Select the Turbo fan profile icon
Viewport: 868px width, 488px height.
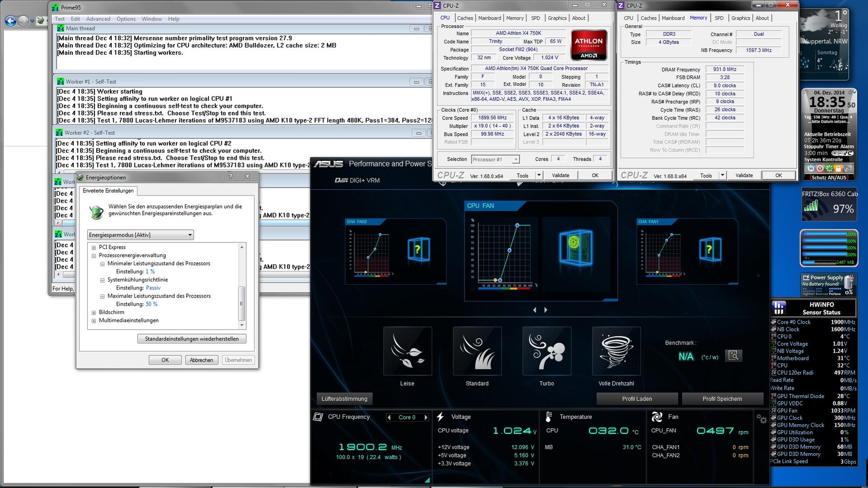[x=546, y=351]
